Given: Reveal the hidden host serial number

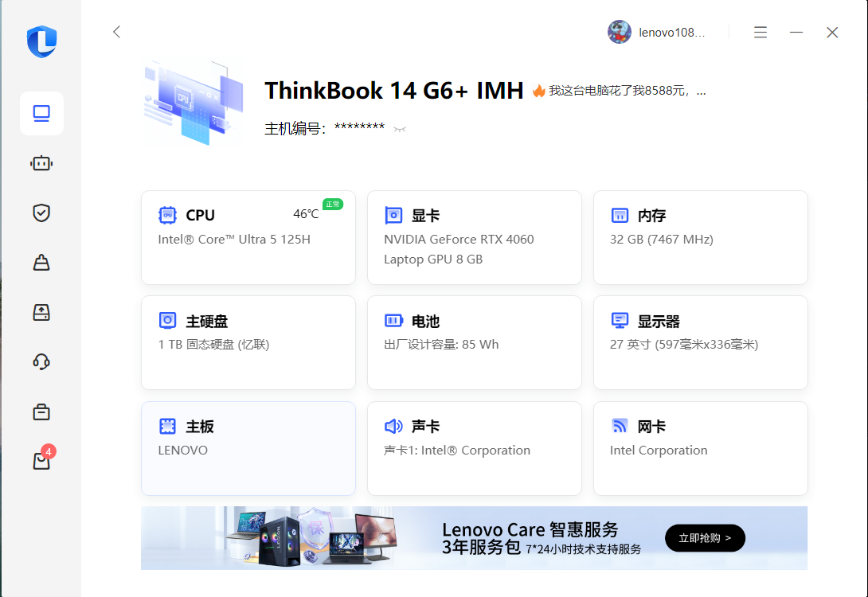Looking at the screenshot, I should (400, 130).
